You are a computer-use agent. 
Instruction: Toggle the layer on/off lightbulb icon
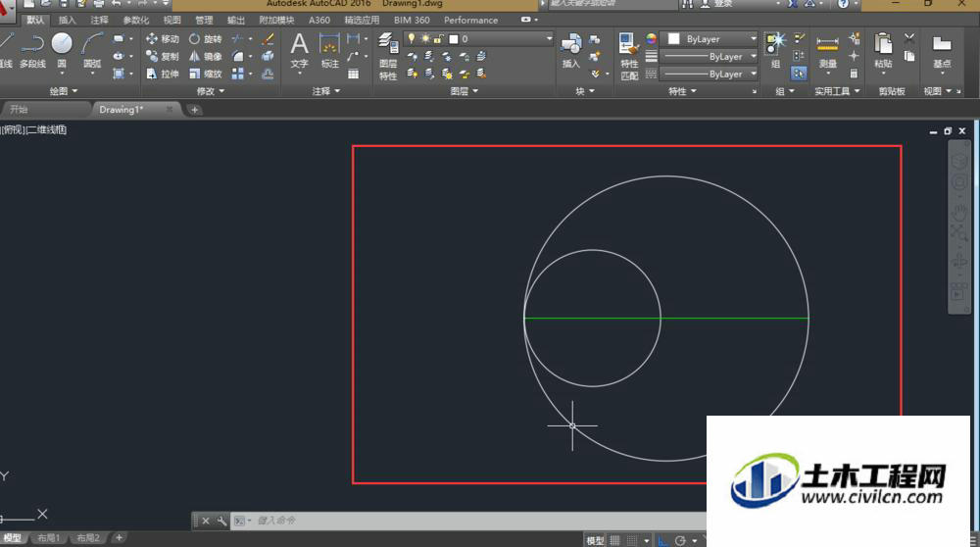click(x=412, y=39)
